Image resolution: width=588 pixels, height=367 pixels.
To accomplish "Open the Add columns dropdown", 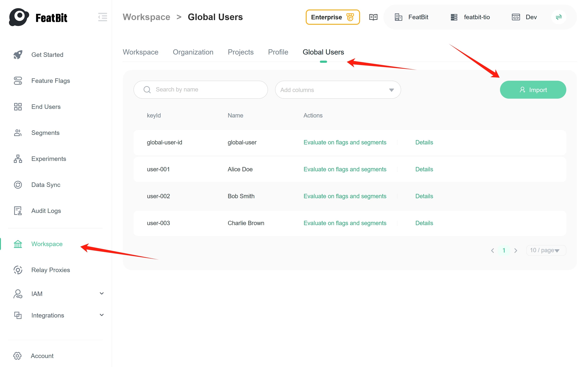I will 337,90.
